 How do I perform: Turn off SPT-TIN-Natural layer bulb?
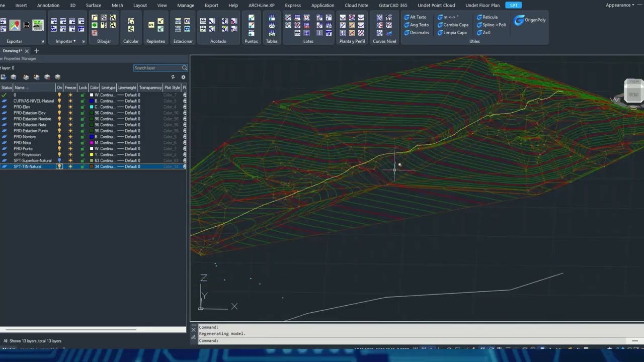59,166
